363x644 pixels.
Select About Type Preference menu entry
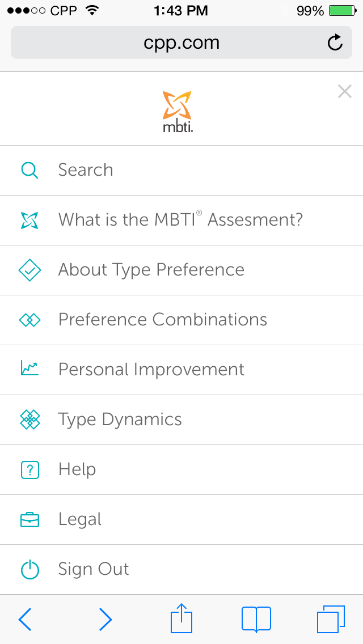[151, 270]
